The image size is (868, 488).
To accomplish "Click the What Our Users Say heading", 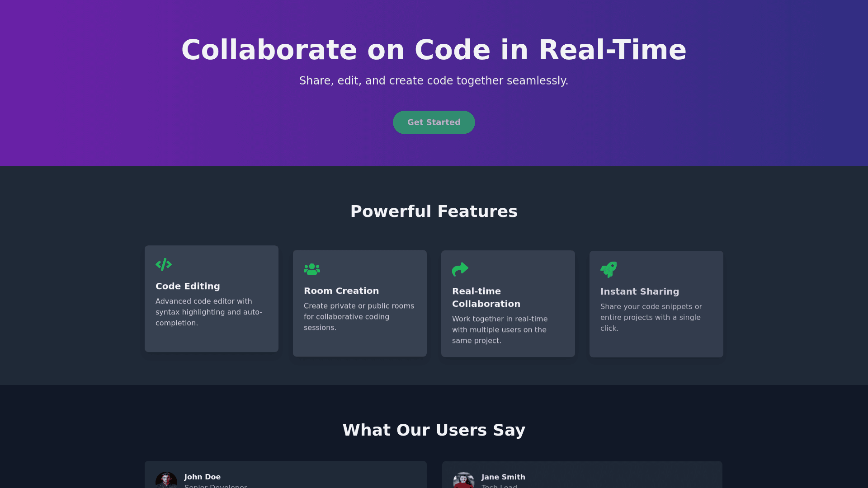I will 434,430.
